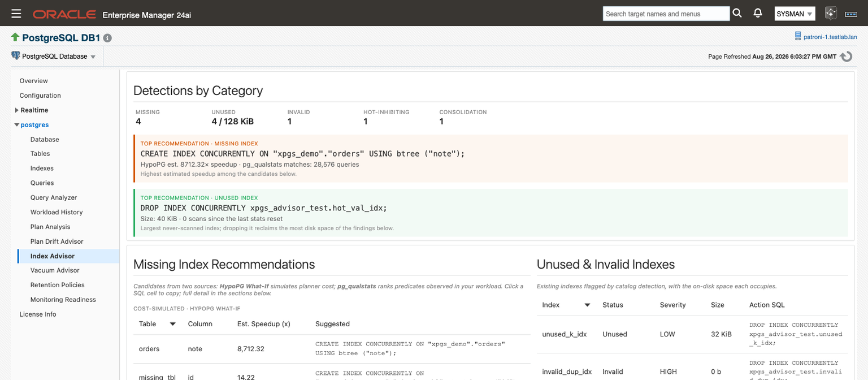This screenshot has width=868, height=380.
Task: Click the UNUSED value 4 / 128 KiB
Action: coord(233,122)
